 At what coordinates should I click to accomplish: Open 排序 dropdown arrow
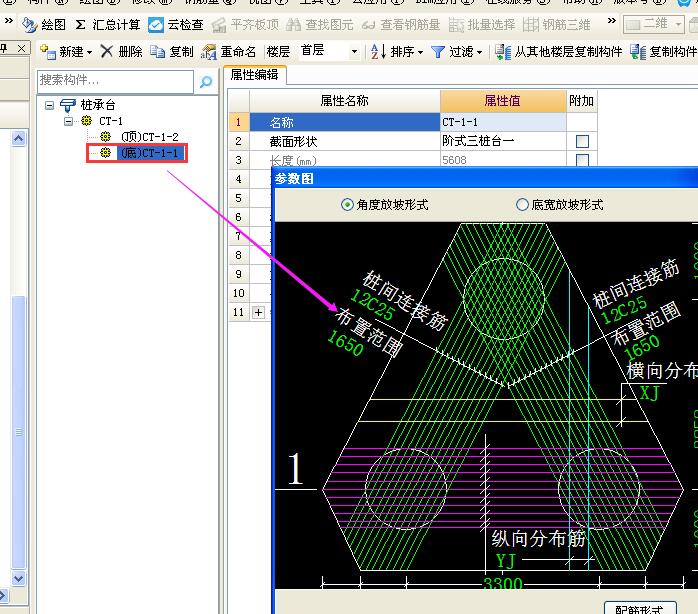click(x=420, y=53)
